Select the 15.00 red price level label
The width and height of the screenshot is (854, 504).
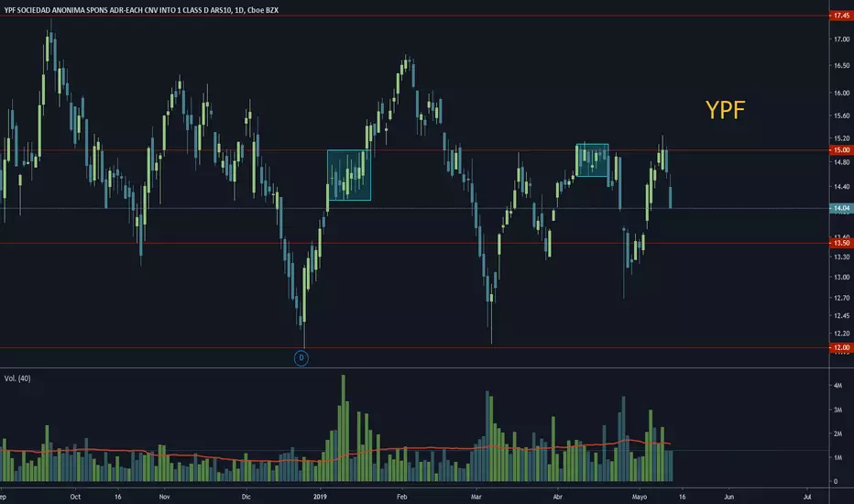click(841, 150)
